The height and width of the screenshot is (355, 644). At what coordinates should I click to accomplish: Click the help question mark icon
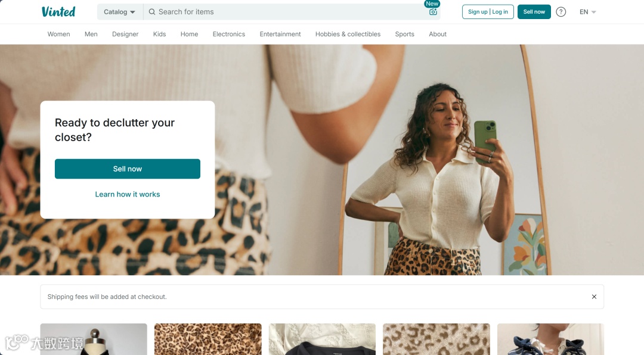tap(561, 12)
